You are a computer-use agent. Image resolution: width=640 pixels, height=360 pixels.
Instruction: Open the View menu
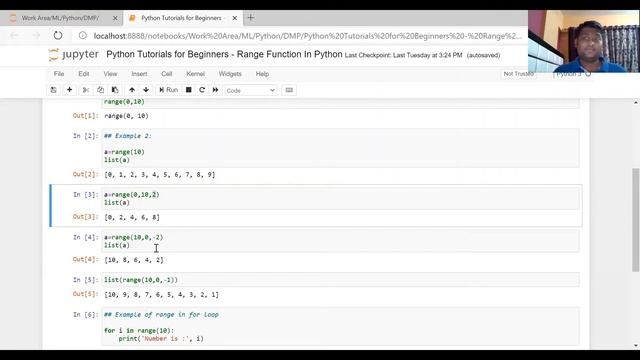[110, 74]
